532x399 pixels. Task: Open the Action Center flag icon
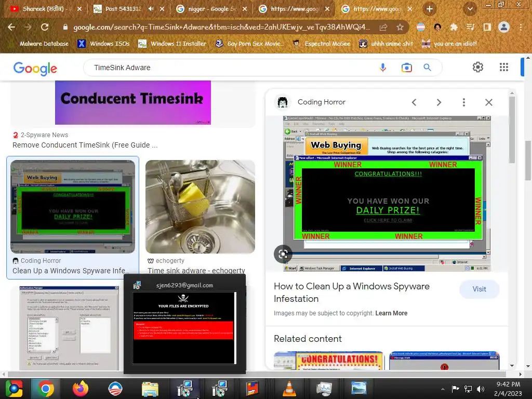point(455,389)
